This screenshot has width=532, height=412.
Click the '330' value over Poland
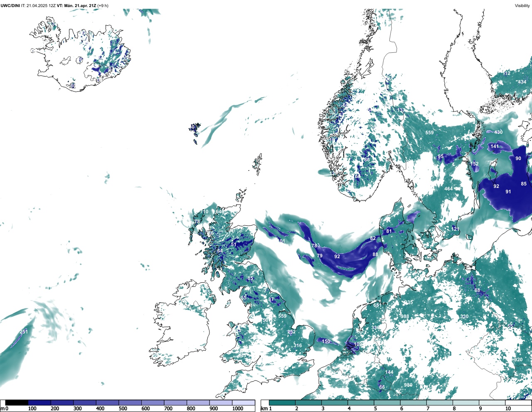click(464, 316)
